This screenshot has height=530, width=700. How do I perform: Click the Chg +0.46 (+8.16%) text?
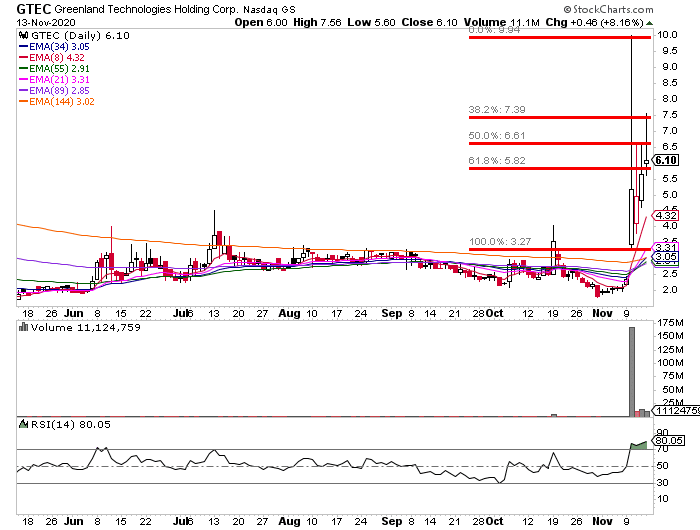594,22
